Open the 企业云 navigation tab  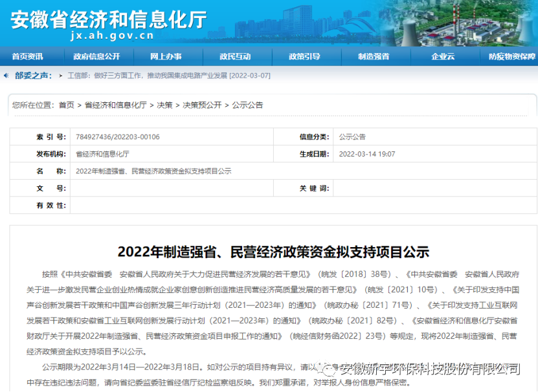443,56
